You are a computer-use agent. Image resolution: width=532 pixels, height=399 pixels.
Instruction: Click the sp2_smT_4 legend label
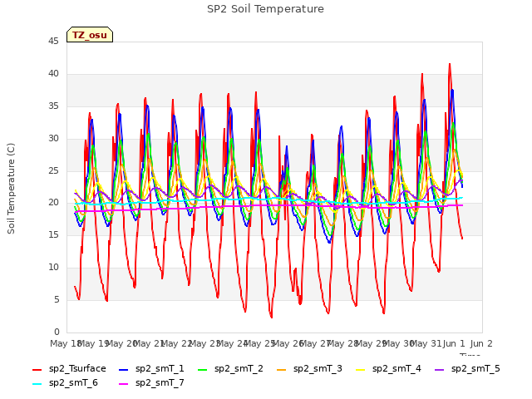pos(397,369)
